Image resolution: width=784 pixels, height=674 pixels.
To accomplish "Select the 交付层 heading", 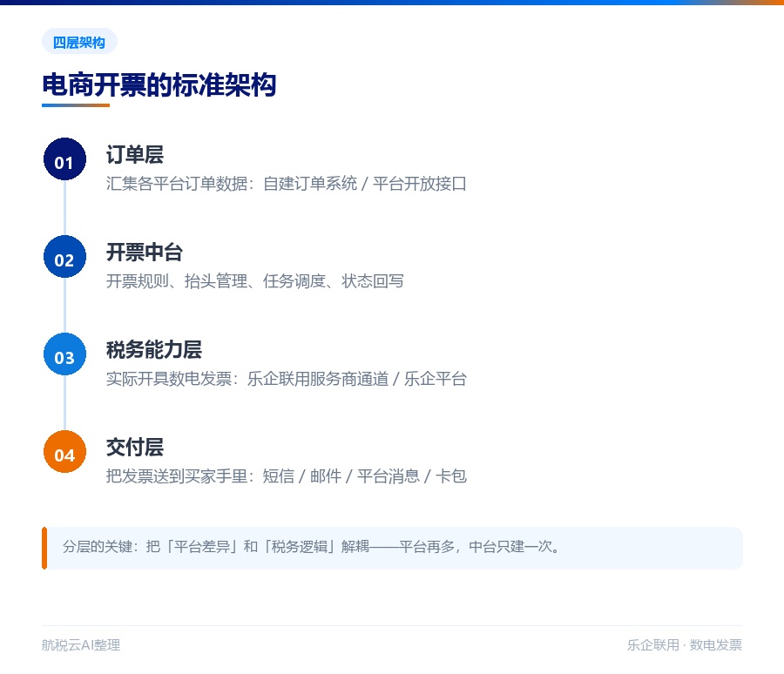I will 135,447.
